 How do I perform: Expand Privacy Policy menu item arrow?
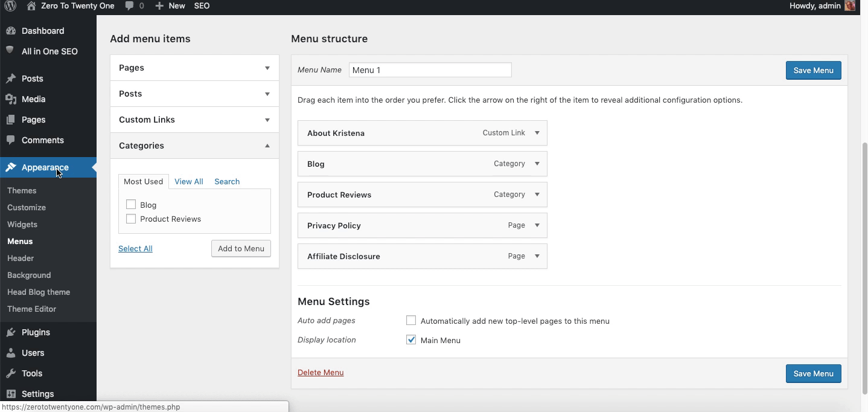537,225
